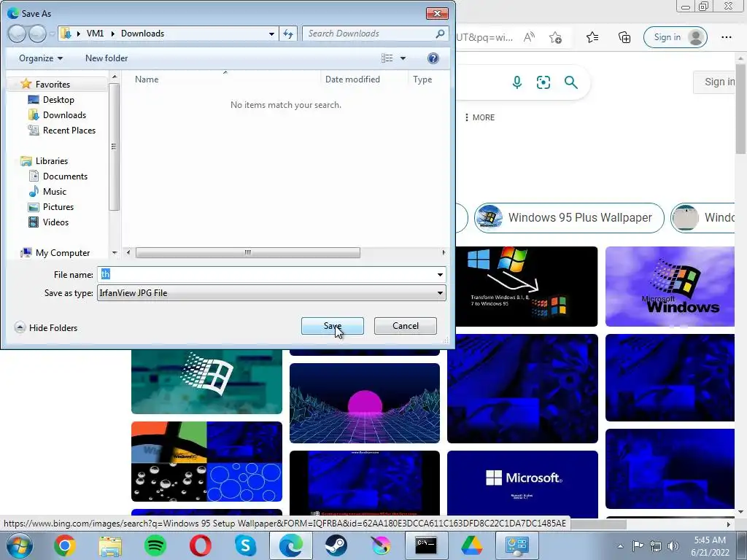Click volume speaker icon in tray

click(x=673, y=546)
